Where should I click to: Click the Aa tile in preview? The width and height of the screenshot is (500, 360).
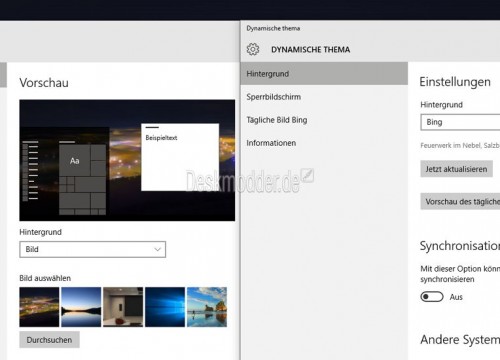(74, 161)
